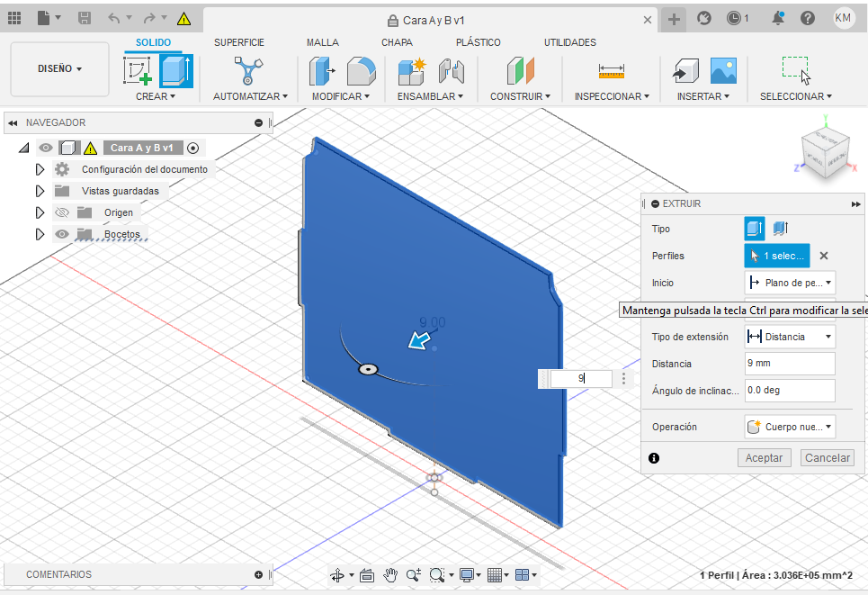Open the Fit view tool

(437, 574)
